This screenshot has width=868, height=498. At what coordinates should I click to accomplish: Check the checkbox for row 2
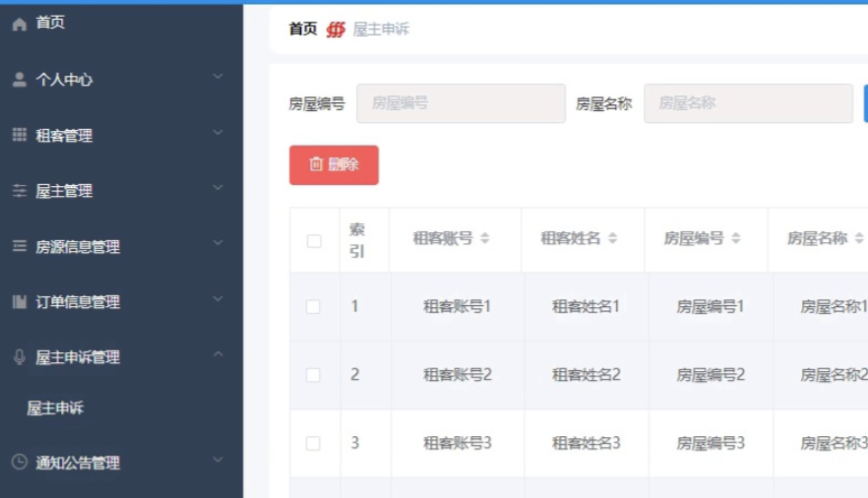click(313, 375)
